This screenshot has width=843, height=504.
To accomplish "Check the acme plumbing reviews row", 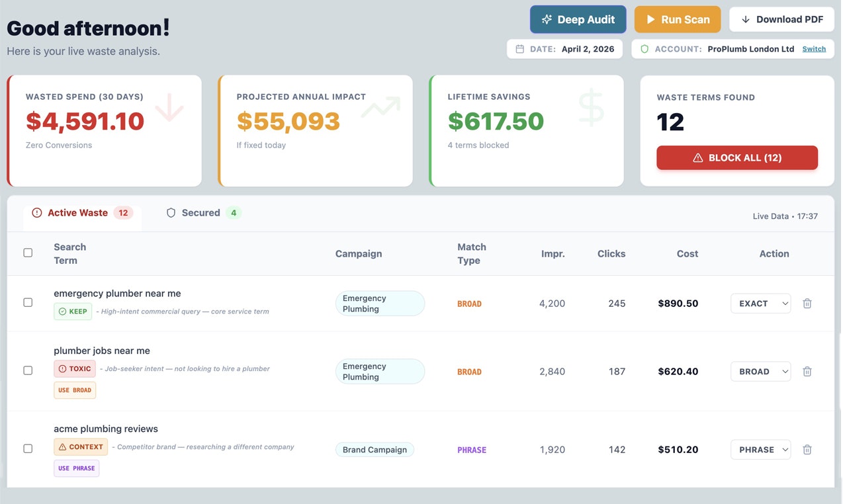I will 28,448.
